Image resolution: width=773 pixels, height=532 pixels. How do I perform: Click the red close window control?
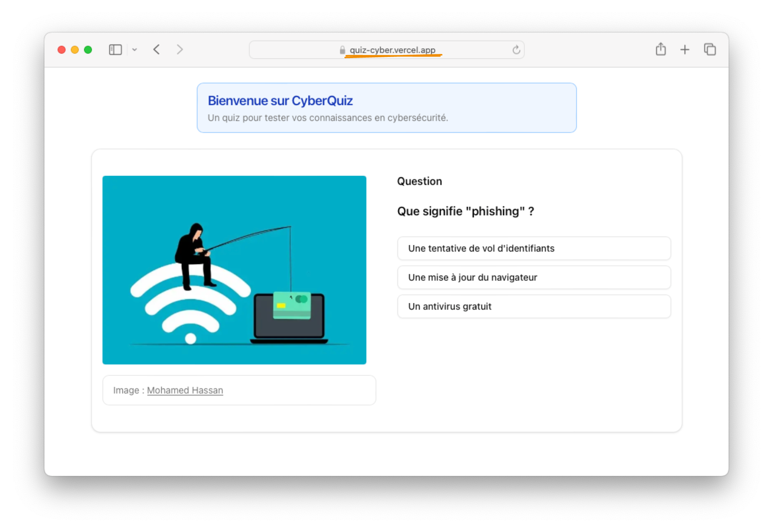tap(61, 49)
